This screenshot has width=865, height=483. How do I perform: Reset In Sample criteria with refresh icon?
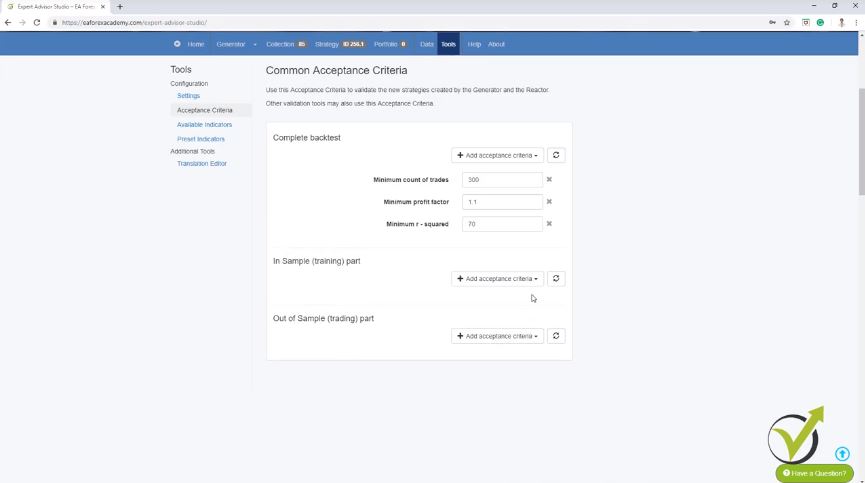pyautogui.click(x=557, y=279)
